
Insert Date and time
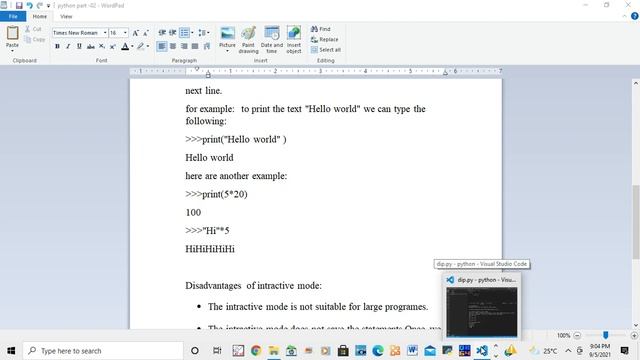tap(272, 40)
